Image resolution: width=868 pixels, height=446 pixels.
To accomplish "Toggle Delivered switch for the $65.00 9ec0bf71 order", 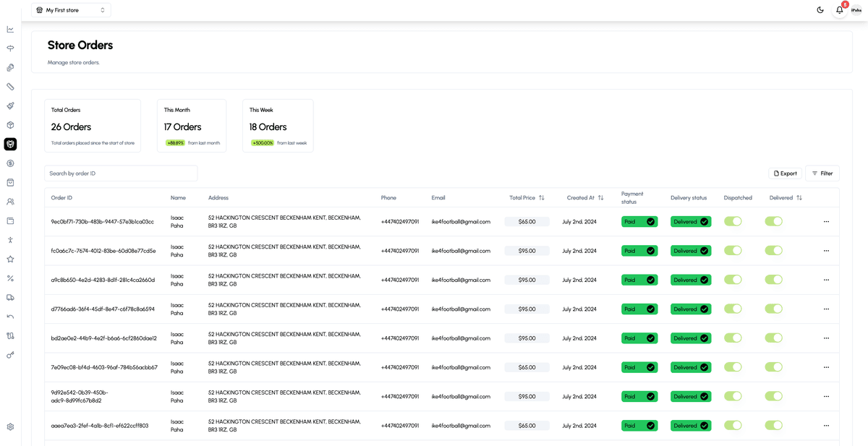I will tap(773, 222).
